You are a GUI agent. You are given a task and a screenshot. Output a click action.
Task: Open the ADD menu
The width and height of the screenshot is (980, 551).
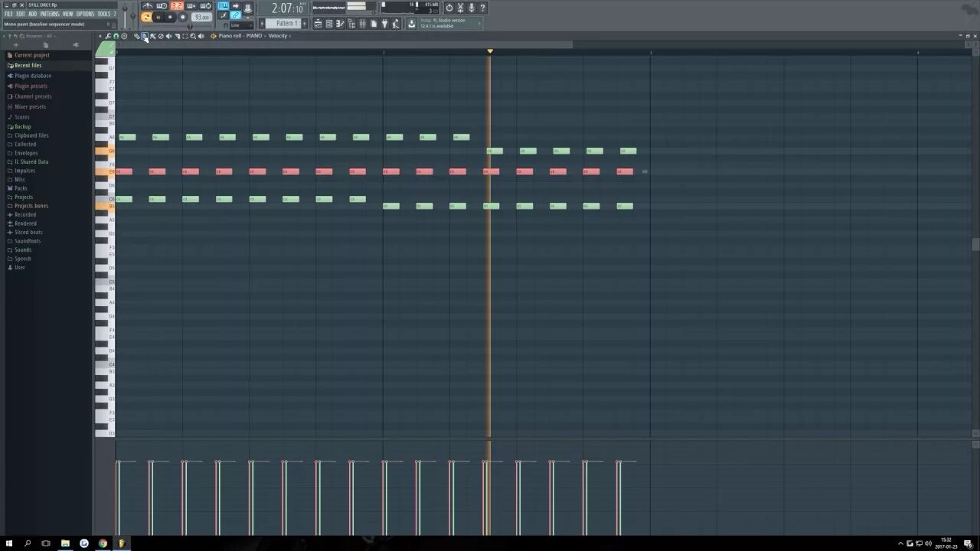[x=33, y=14]
